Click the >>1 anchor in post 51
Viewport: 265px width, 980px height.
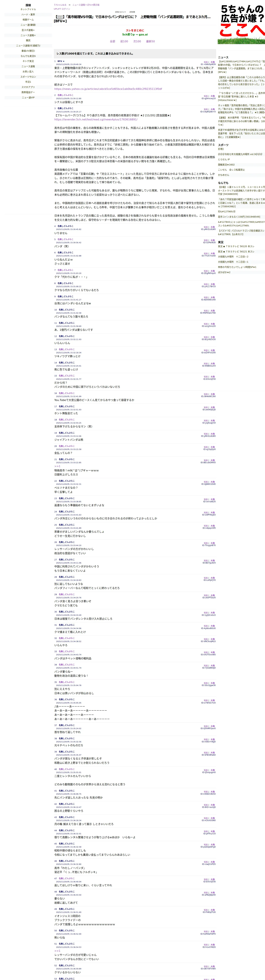click(57, 951)
